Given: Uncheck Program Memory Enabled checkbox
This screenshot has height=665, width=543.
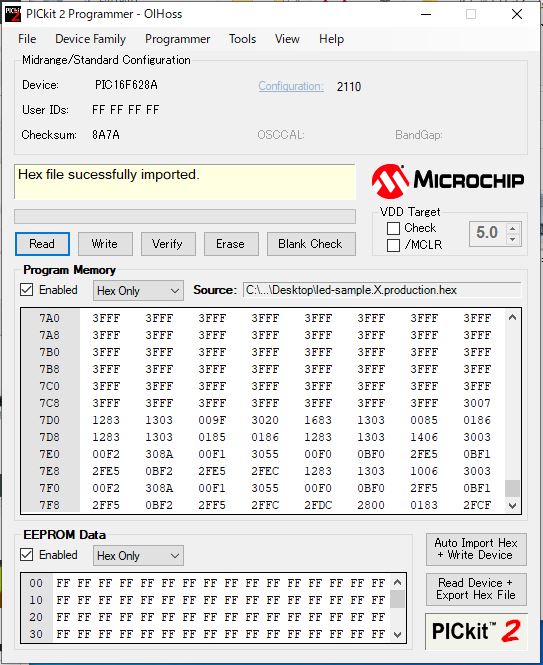Looking at the screenshot, I should [x=27, y=290].
